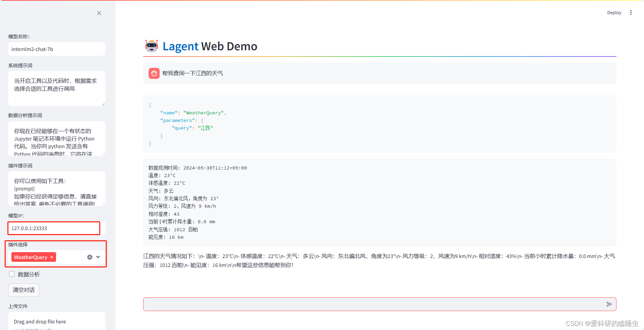Click the Lagent Web Demo title
The image size is (644, 330).
click(210, 46)
